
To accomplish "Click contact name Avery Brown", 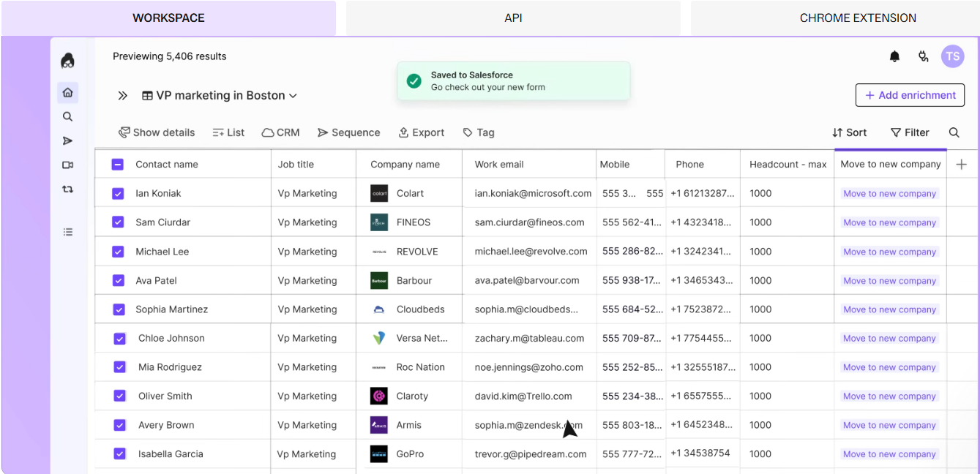I will pos(166,425).
